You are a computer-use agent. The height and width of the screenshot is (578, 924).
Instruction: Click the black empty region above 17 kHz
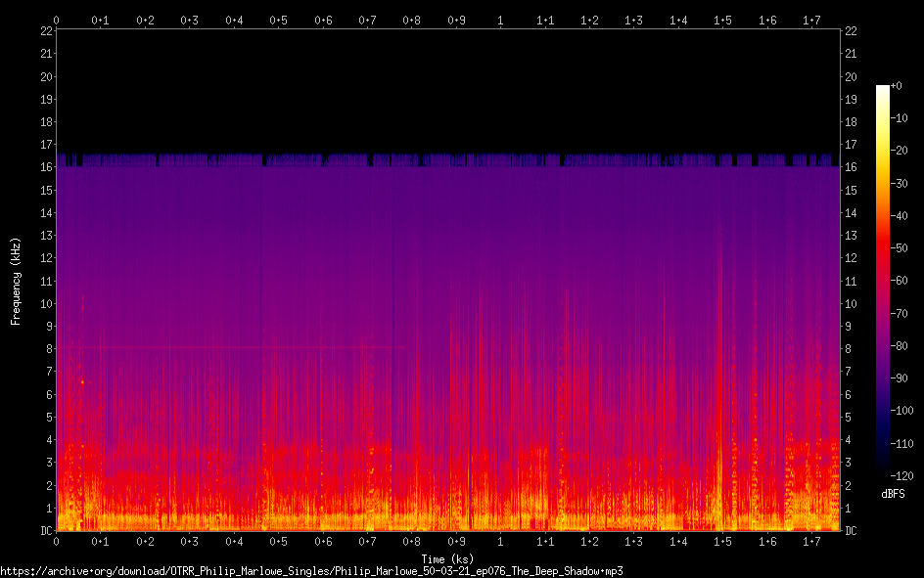(448, 88)
